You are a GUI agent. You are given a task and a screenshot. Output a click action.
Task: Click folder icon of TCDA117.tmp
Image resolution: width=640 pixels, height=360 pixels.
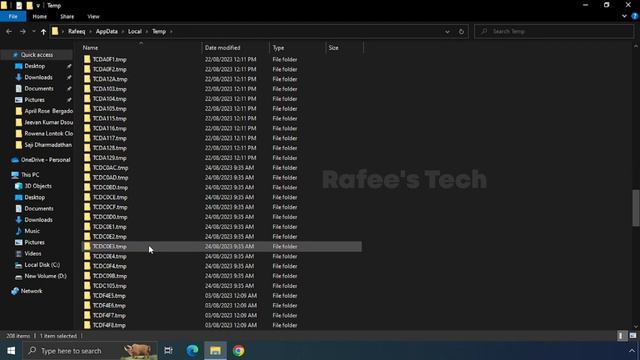click(87, 138)
